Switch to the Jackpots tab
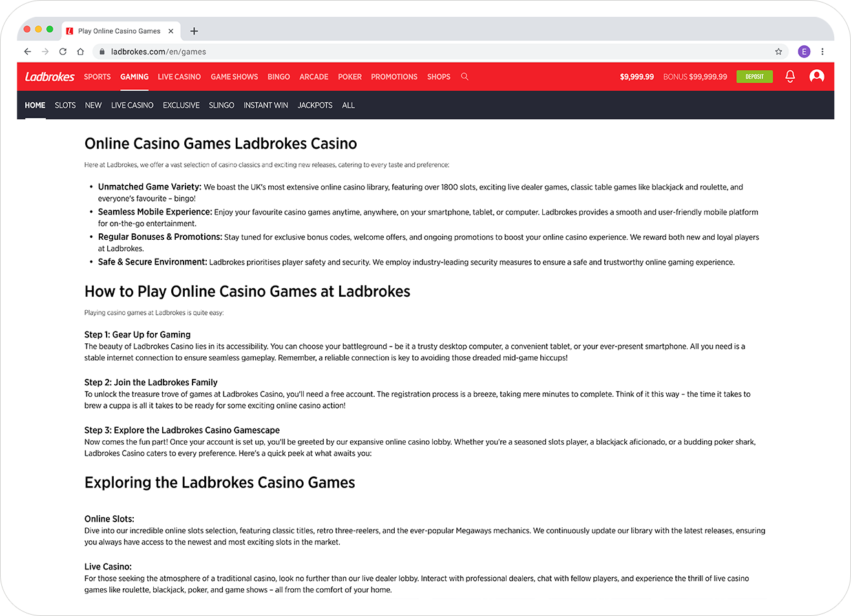851x616 pixels. point(315,105)
